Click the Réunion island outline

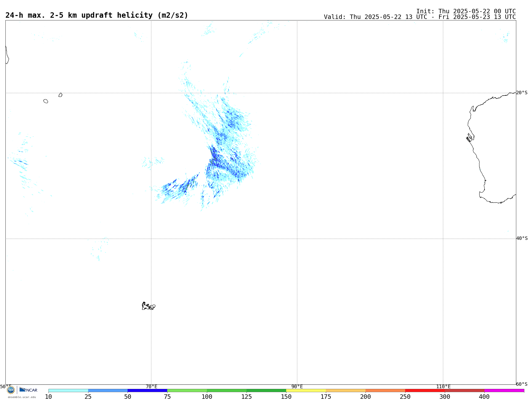coord(46,101)
